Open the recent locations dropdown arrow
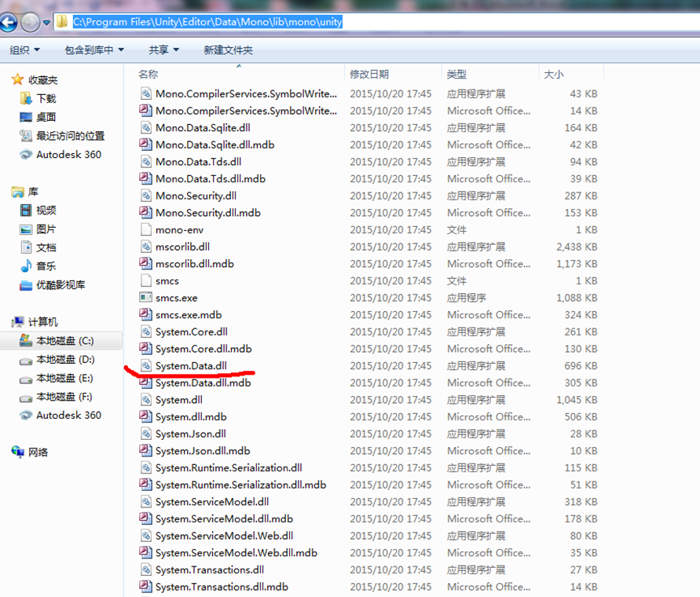This screenshot has height=597, width=700. click(46, 22)
